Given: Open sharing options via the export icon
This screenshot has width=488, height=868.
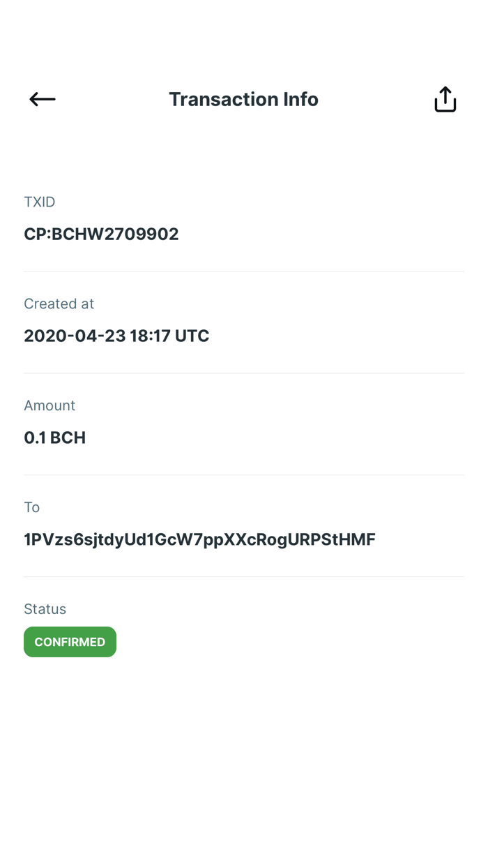Looking at the screenshot, I should pyautogui.click(x=445, y=98).
